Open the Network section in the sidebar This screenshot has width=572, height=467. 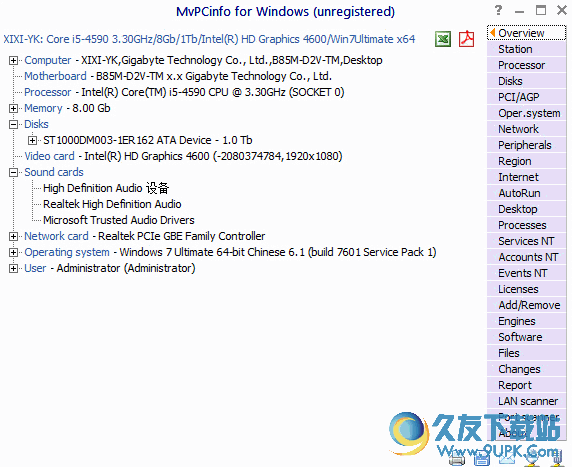pos(526,129)
